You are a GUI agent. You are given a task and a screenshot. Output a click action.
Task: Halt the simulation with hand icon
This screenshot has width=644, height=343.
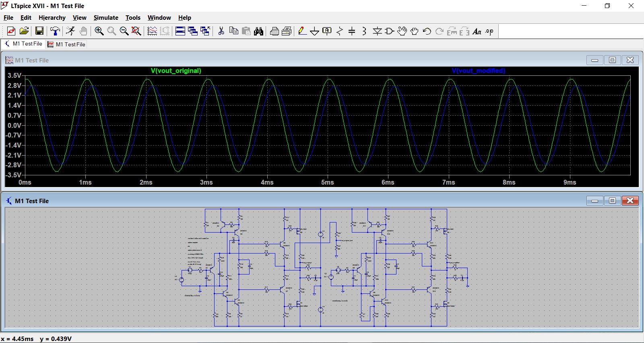[83, 31]
